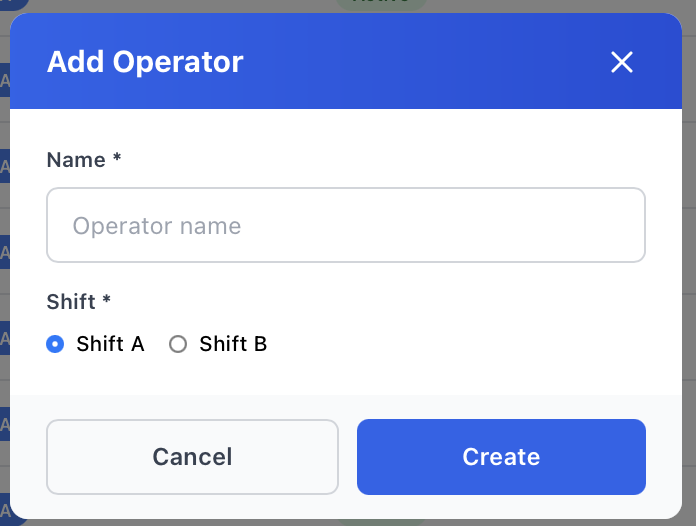Close the Add Operator dialog with X

(x=622, y=62)
